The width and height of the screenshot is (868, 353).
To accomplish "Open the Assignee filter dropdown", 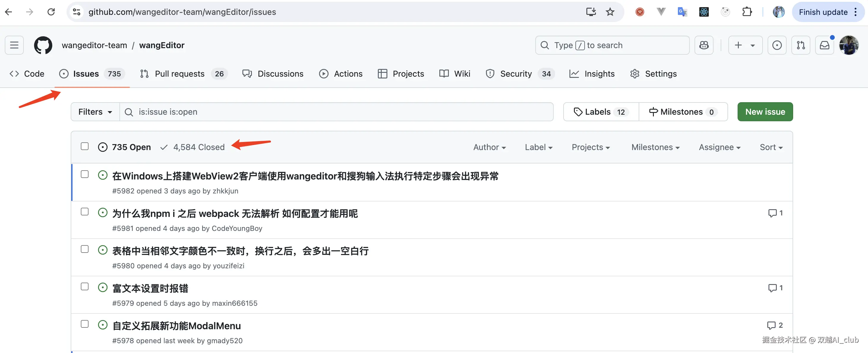I will (x=719, y=147).
